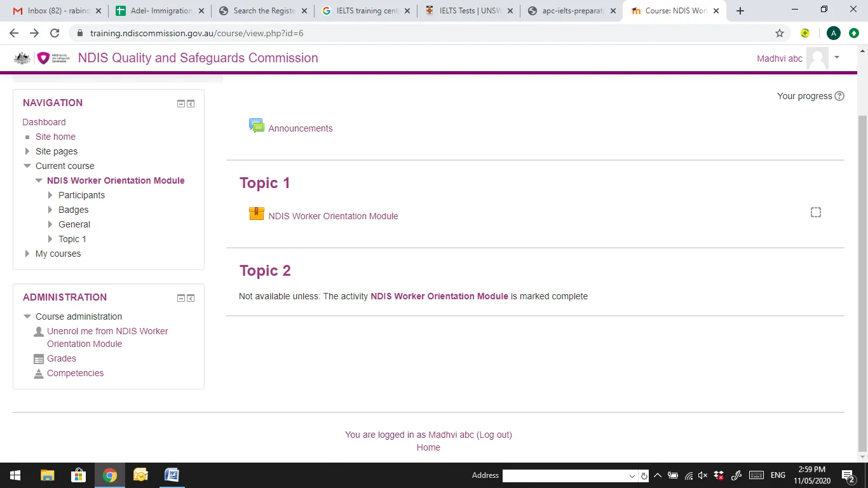Dock the Navigation block
The image size is (868, 488).
(x=191, y=104)
